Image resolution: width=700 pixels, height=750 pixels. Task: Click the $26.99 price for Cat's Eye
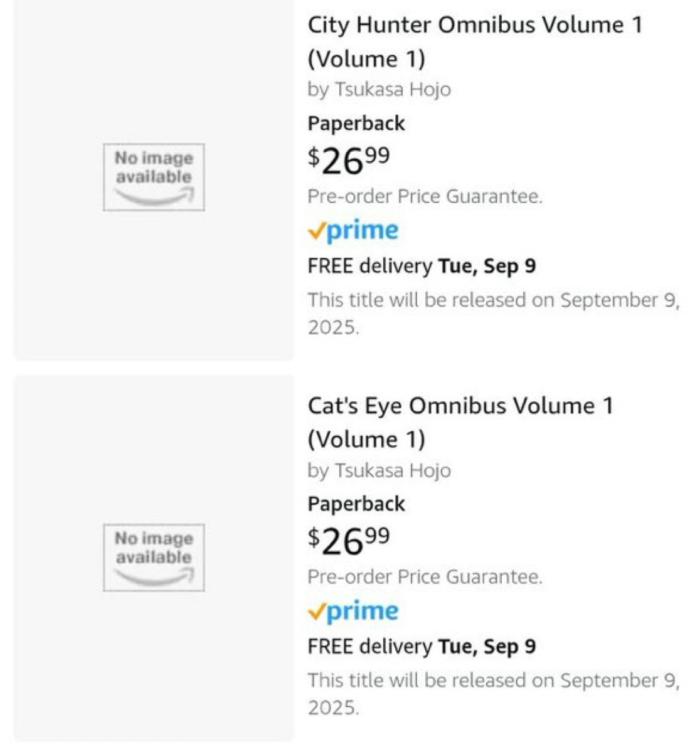click(349, 541)
